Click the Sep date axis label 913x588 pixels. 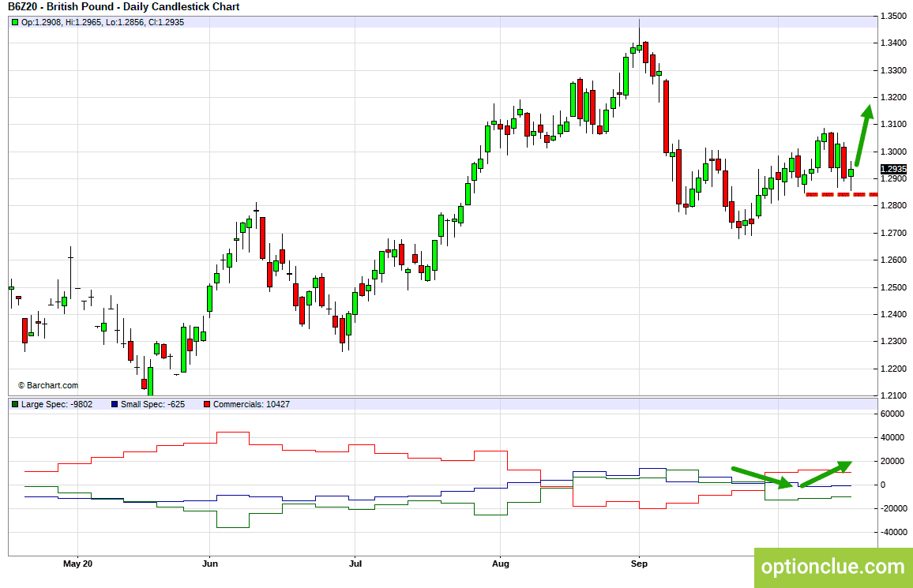(639, 564)
